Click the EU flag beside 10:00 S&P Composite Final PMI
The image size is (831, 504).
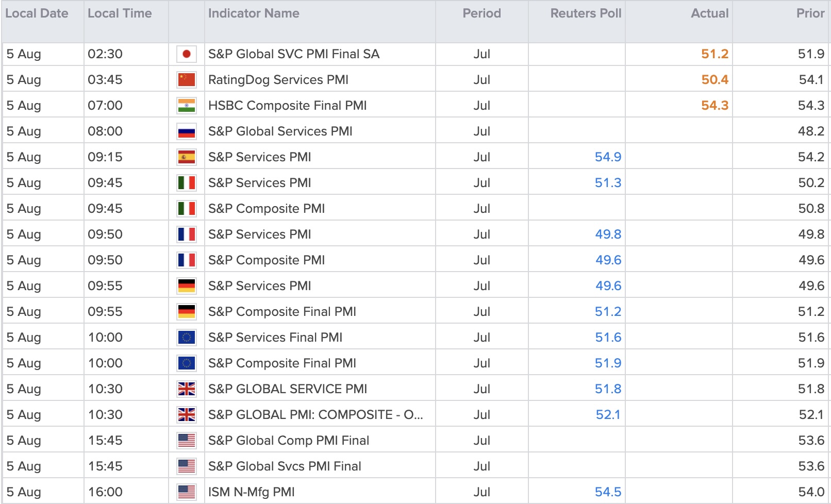point(186,363)
